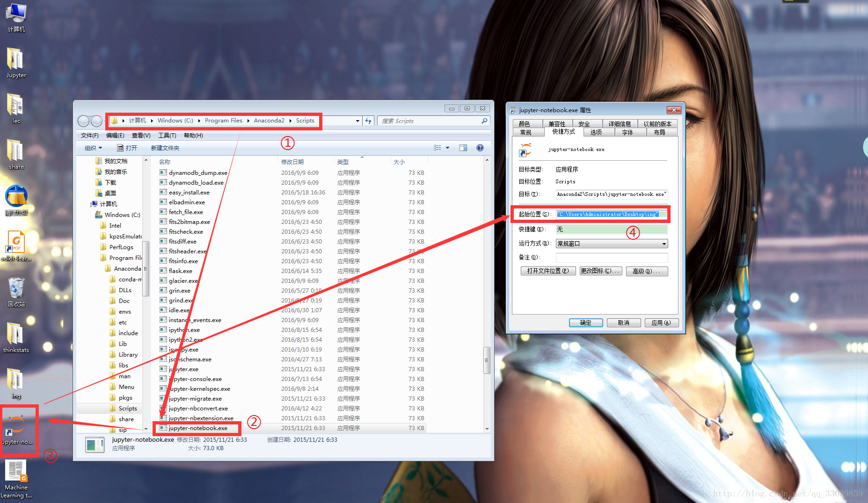Click the folder tree scrollbar thumb
The image size is (868, 503).
tap(146, 268)
